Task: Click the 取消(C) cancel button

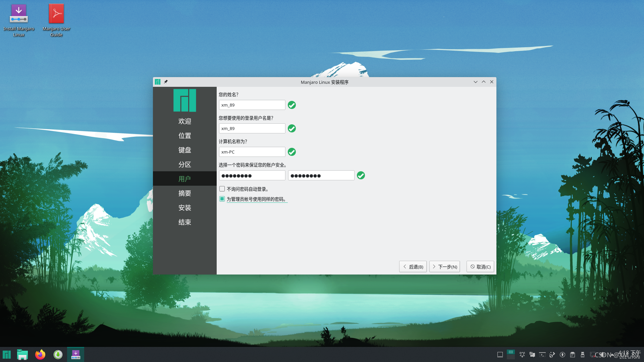Action: coord(480,266)
